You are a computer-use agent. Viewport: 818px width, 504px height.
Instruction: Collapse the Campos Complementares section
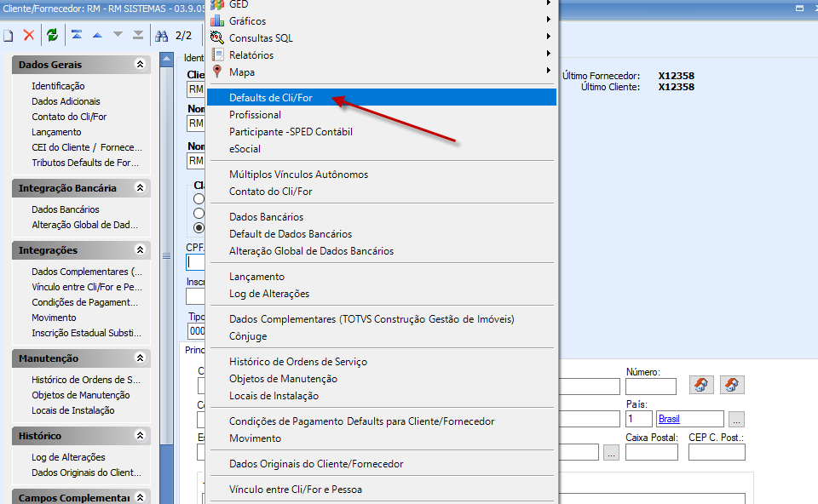[140, 497]
